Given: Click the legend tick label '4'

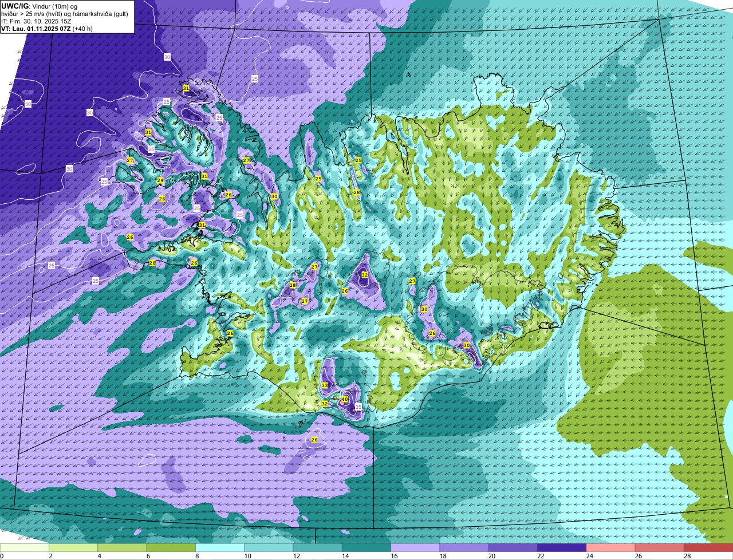Looking at the screenshot, I should [x=99, y=556].
